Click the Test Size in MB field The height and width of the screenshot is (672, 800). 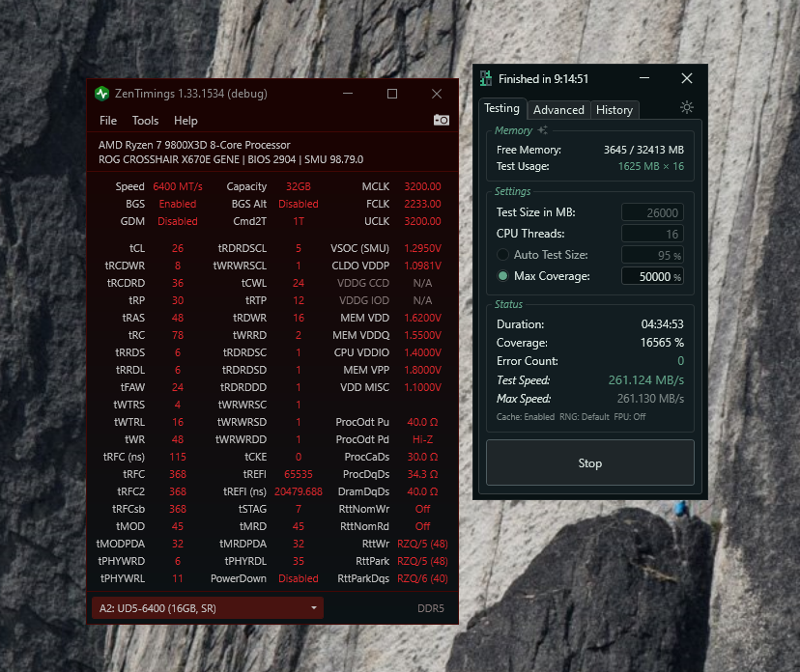point(652,212)
